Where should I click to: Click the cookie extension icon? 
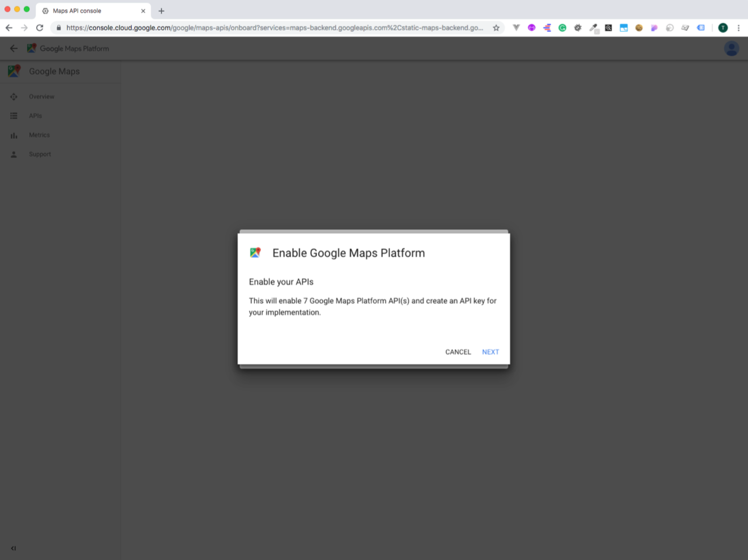tap(639, 28)
